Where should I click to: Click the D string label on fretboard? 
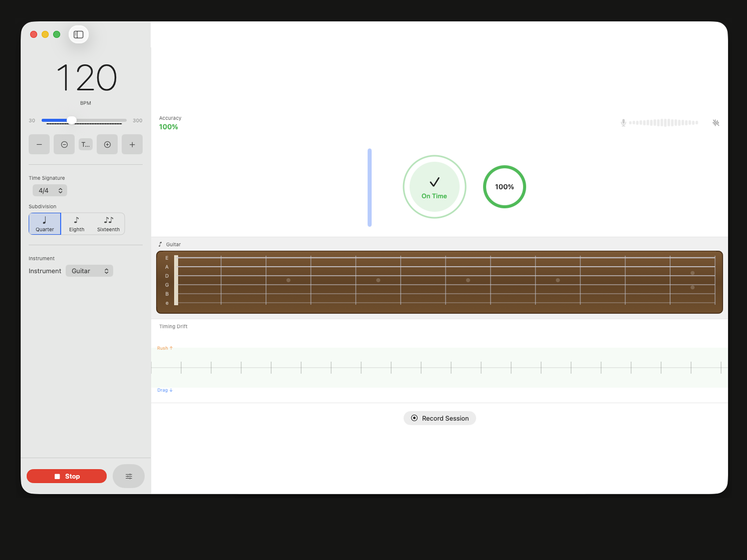tap(167, 276)
